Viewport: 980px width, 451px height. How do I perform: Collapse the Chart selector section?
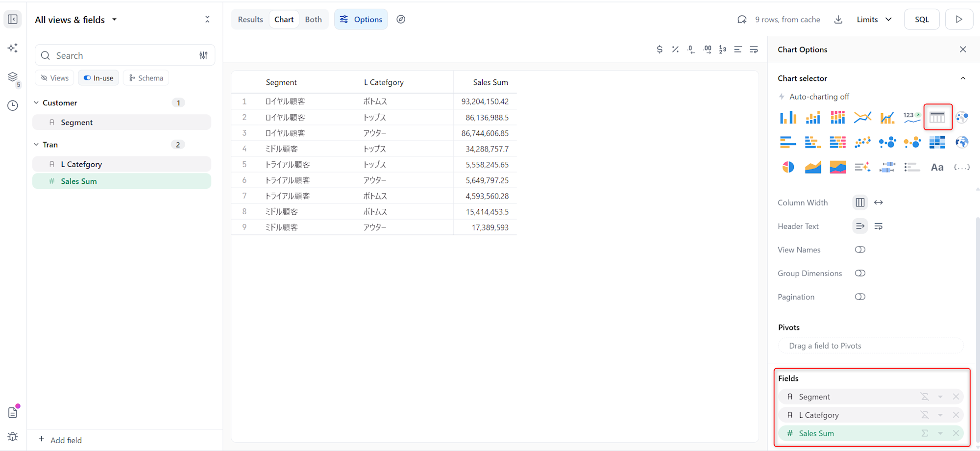pos(963,78)
